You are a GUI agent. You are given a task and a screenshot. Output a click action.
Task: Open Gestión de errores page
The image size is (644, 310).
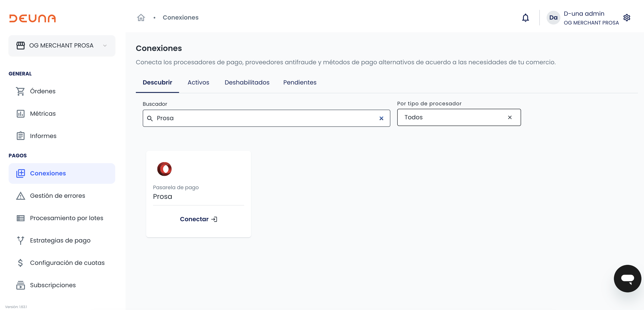(57, 196)
